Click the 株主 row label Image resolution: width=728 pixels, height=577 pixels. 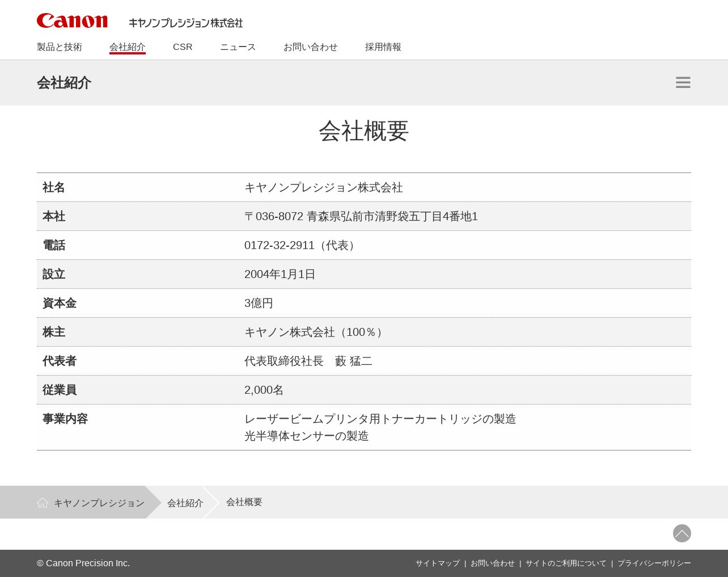[x=54, y=332]
